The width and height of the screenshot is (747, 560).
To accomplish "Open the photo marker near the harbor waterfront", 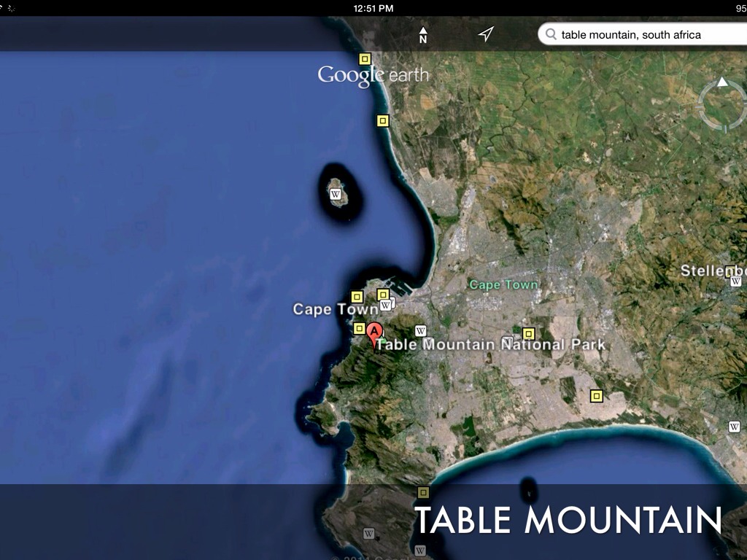I will click(383, 295).
